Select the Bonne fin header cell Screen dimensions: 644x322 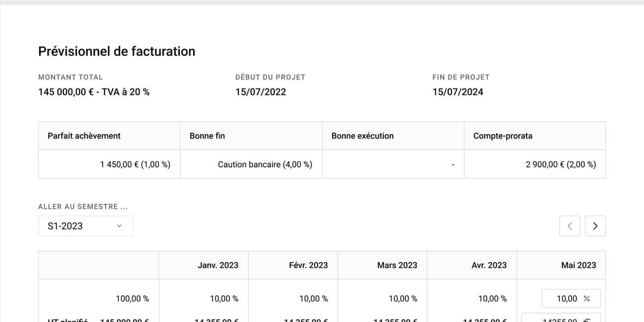point(207,136)
